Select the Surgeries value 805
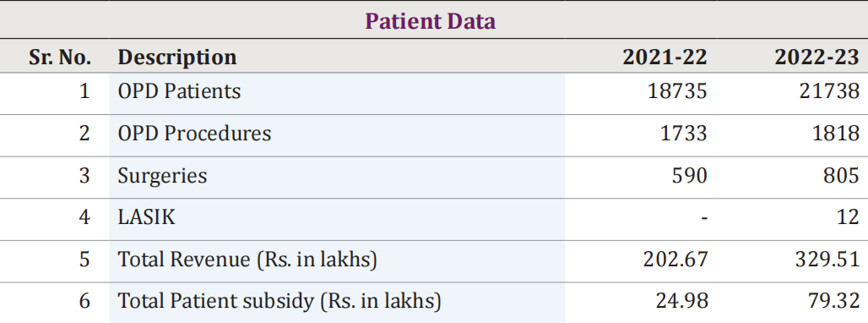868x323 pixels. click(842, 176)
